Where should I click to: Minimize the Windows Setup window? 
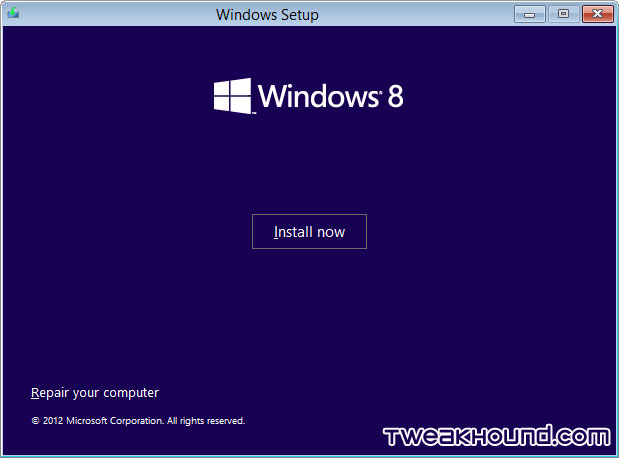pyautogui.click(x=530, y=14)
